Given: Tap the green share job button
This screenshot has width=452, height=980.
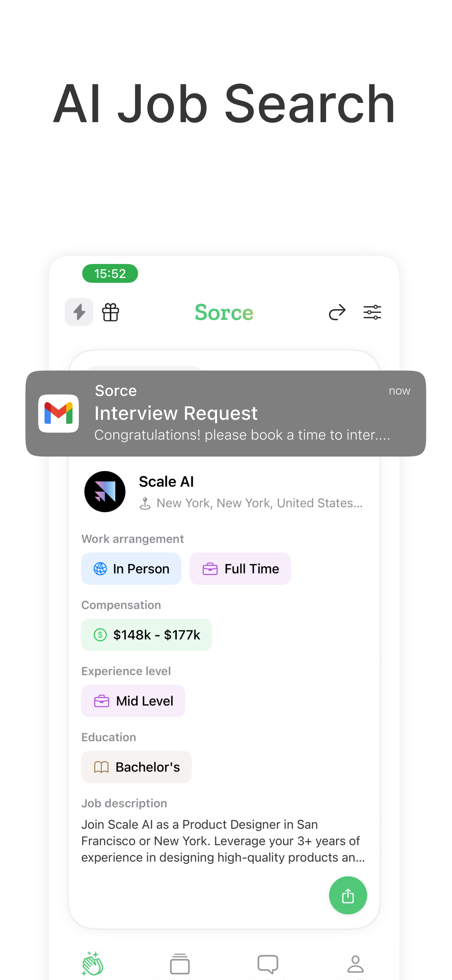Looking at the screenshot, I should pyautogui.click(x=348, y=895).
